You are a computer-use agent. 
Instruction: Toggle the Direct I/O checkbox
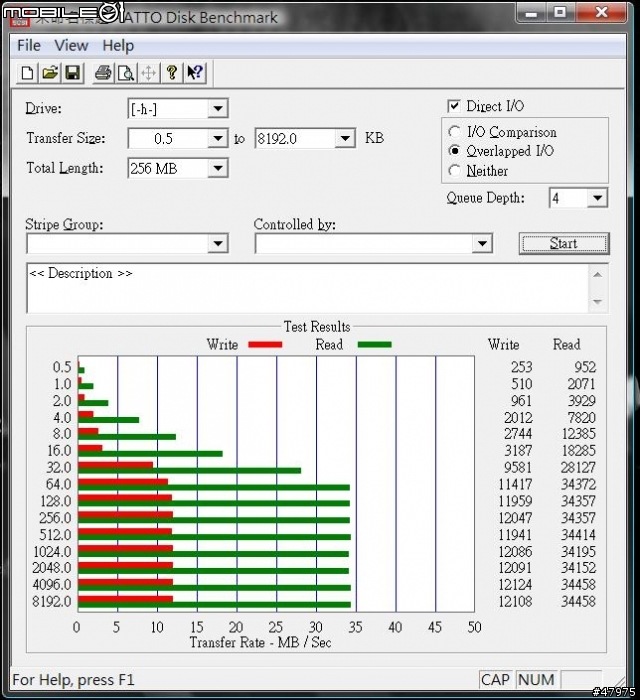453,106
